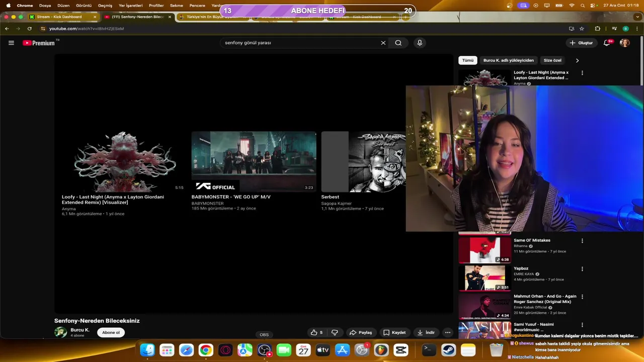Clear the search box with the X
Screen dimensions: 644x362
point(383,43)
